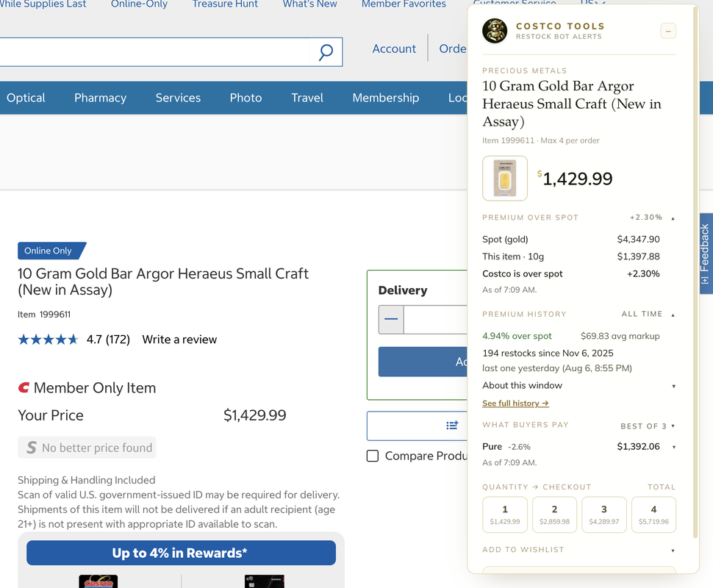Open the Travel nav tab
The width and height of the screenshot is (713, 588).
(x=307, y=98)
